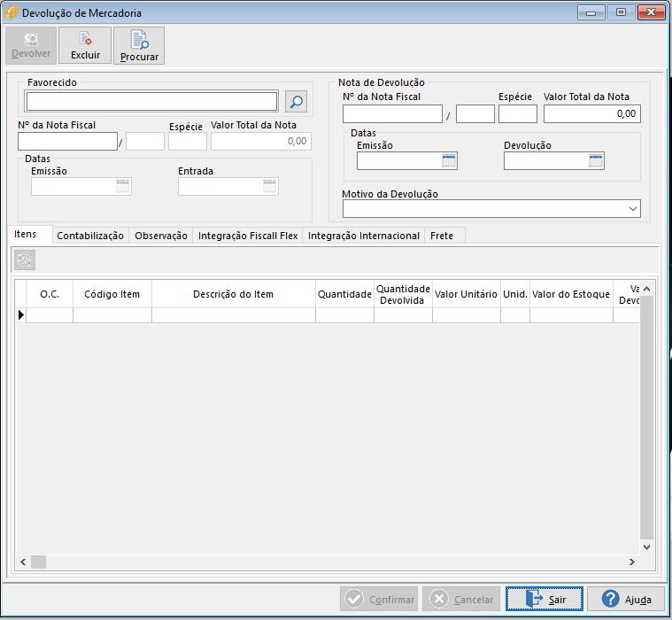
Task: Open the Procurar search tool
Action: pyautogui.click(x=139, y=46)
